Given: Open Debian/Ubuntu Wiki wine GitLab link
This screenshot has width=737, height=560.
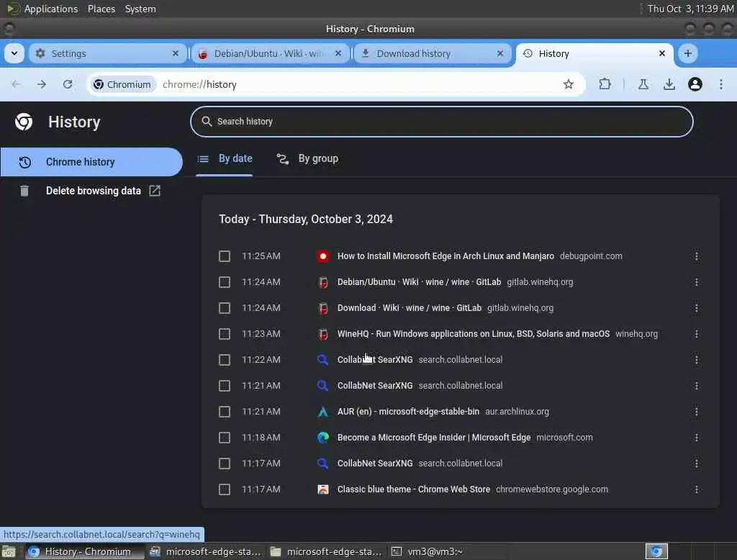Looking at the screenshot, I should click(419, 282).
